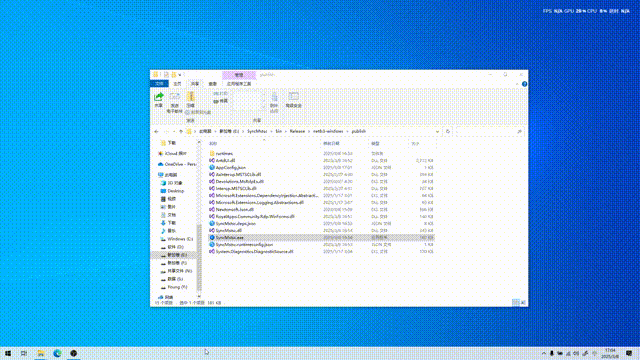Image resolution: width=640 pixels, height=360 pixels.
Task: Select the 'runtimes' folder
Action: pos(224,153)
